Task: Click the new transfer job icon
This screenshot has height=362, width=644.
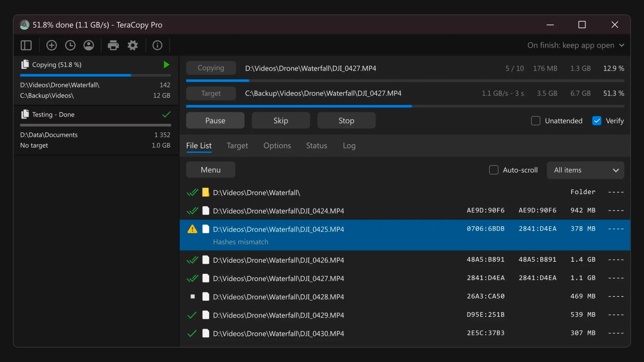Action: (x=51, y=45)
